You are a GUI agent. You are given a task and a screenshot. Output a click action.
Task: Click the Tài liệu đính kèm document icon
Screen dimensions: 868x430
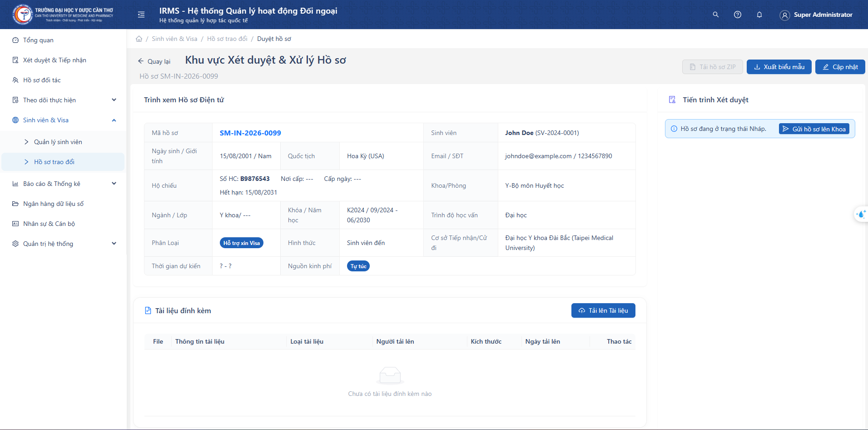[148, 310]
